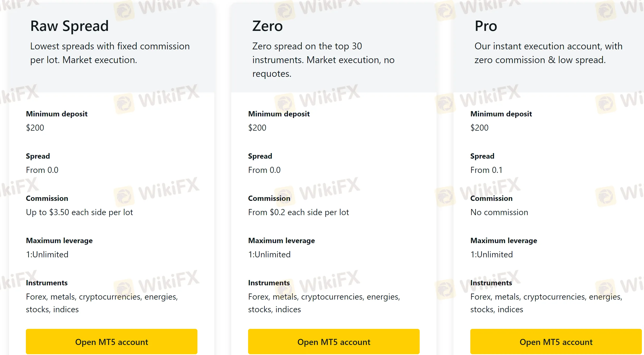Image resolution: width=644 pixels, height=355 pixels.
Task: Open MT5 account for Raw Spread
Action: [111, 342]
